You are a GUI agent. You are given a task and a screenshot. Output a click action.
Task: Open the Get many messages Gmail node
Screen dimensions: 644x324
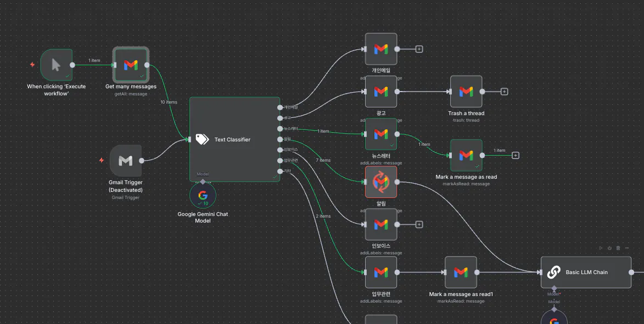(x=131, y=65)
